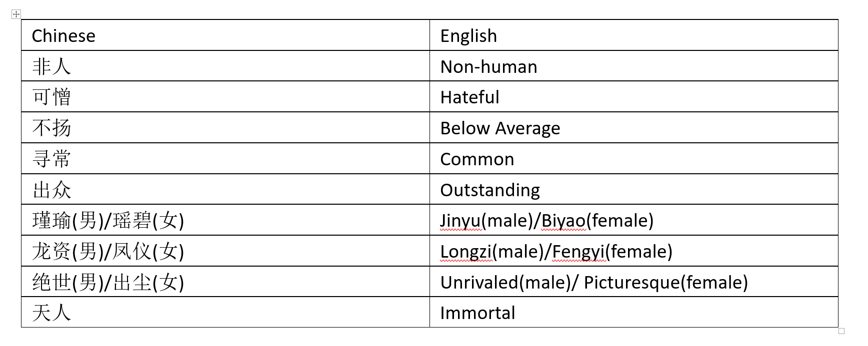The width and height of the screenshot is (868, 346).
Task: Click the 'Chinese' header cell
Action: [63, 36]
